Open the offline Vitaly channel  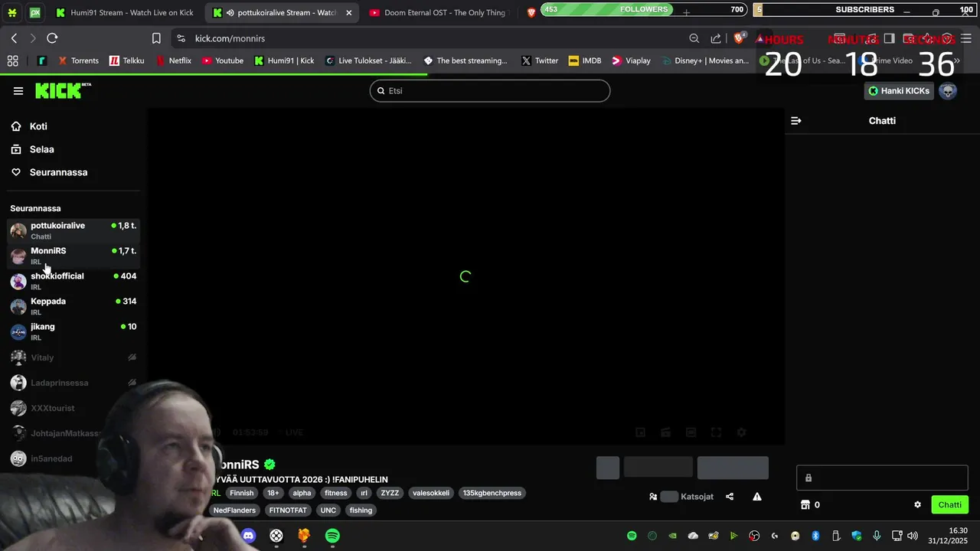tap(73, 357)
